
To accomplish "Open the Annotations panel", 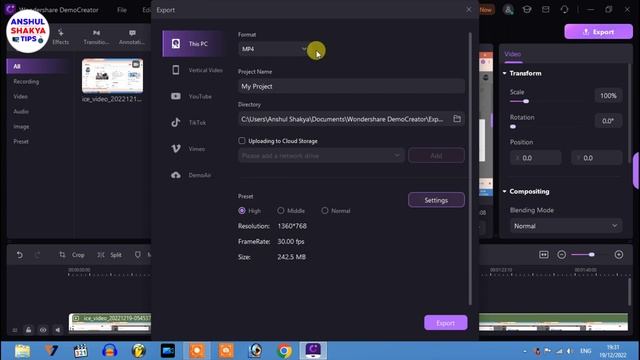I will point(132,37).
